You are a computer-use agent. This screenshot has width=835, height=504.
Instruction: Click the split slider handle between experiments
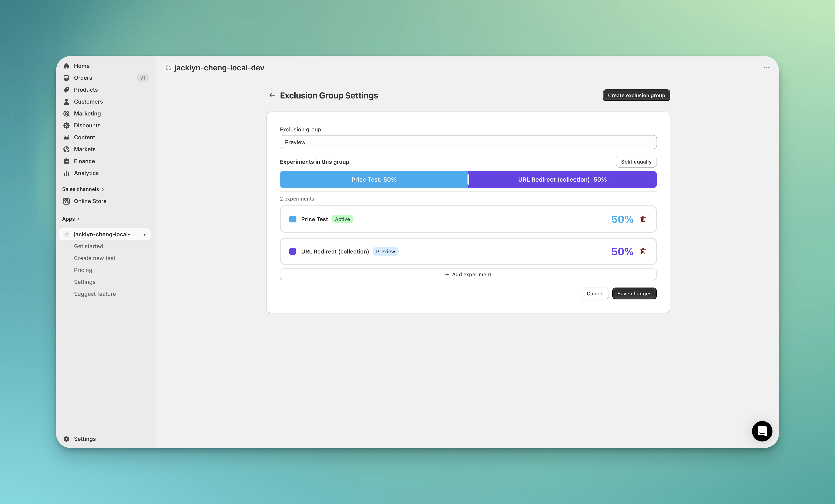coord(468,179)
